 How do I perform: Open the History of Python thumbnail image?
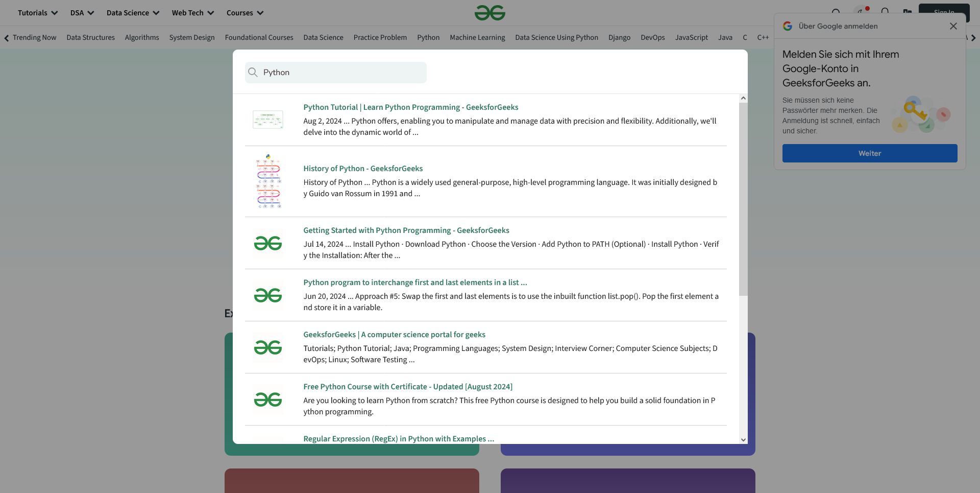pos(268,181)
